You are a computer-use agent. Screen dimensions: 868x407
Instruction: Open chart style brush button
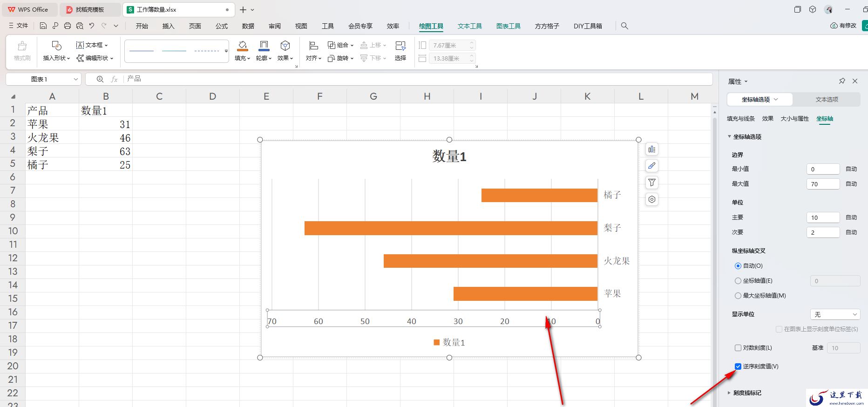click(652, 166)
